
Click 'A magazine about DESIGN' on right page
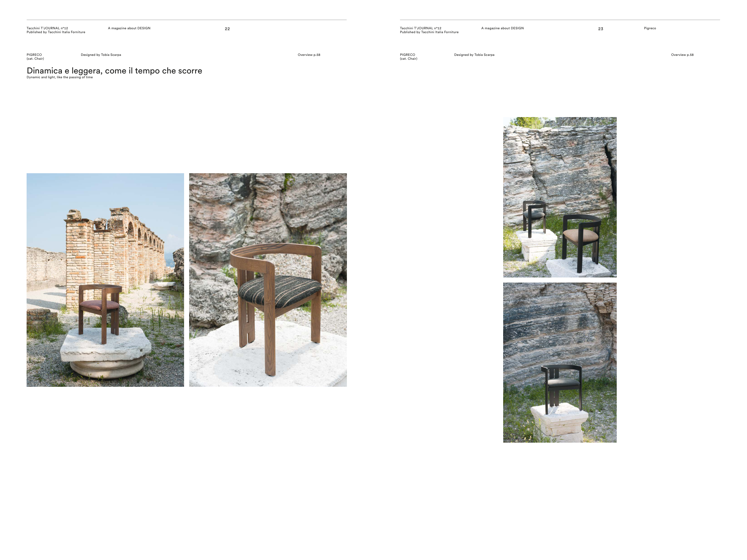(502, 28)
